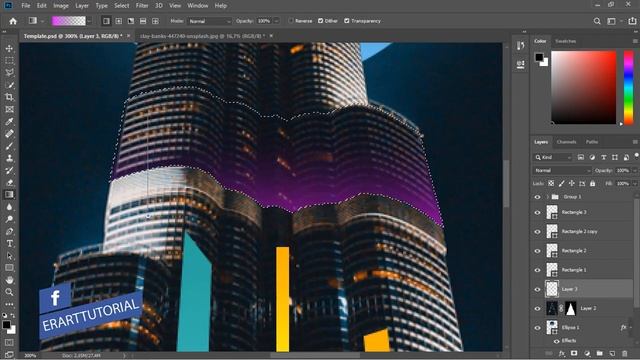640x360 pixels.
Task: Open the Search icon in options bar
Action: click(597, 21)
